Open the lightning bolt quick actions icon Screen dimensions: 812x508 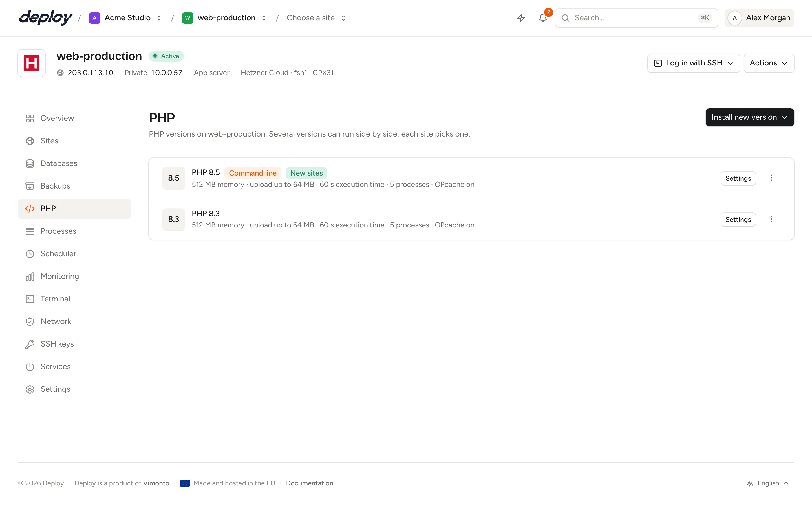521,18
